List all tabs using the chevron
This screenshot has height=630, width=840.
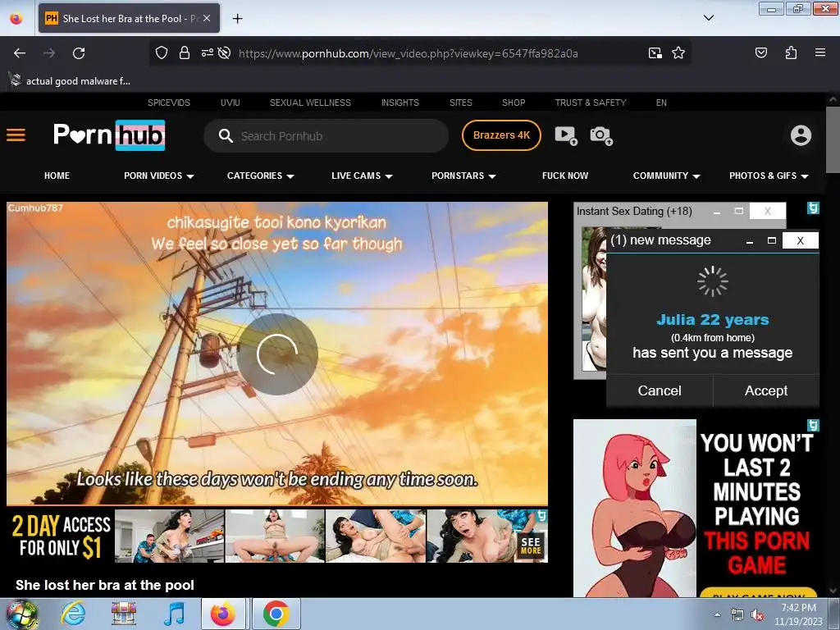pos(708,18)
